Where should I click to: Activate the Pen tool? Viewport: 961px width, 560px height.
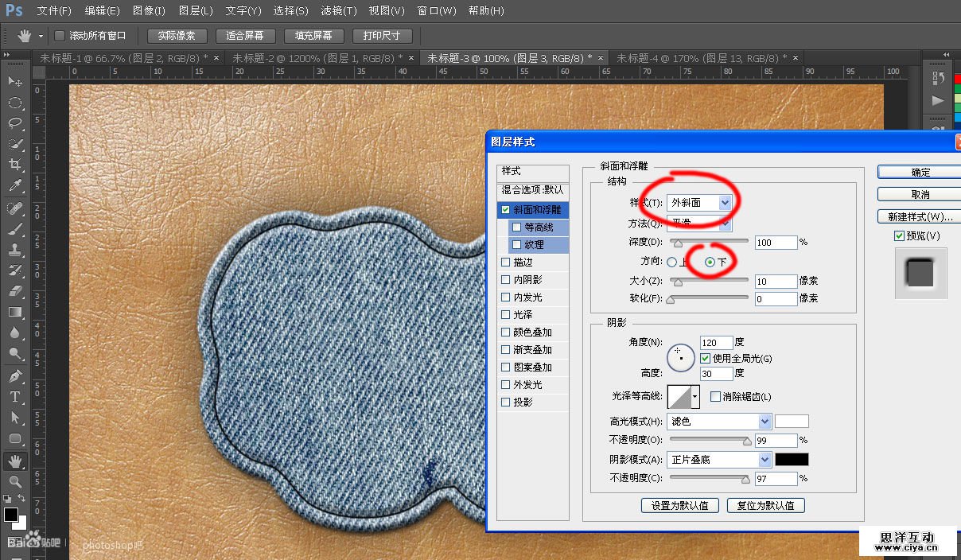click(x=14, y=375)
